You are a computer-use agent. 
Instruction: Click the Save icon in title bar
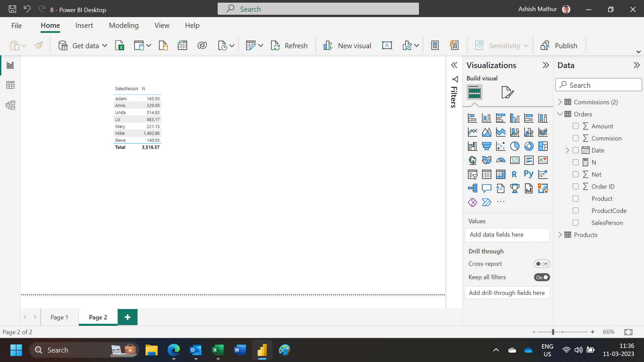12,9
